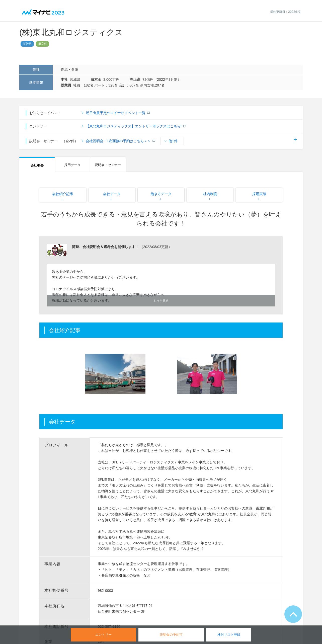
Task: Jump to 会社データ section anchor
Action: 112,195
